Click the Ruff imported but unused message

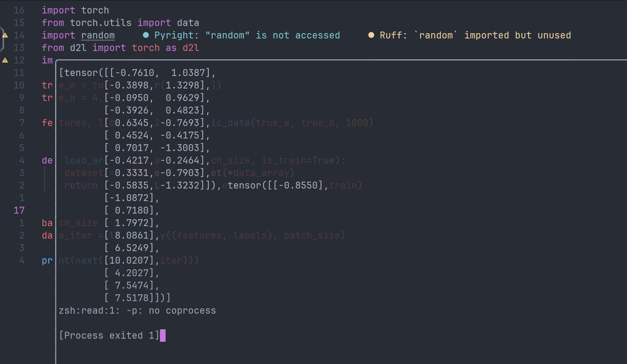pos(475,35)
